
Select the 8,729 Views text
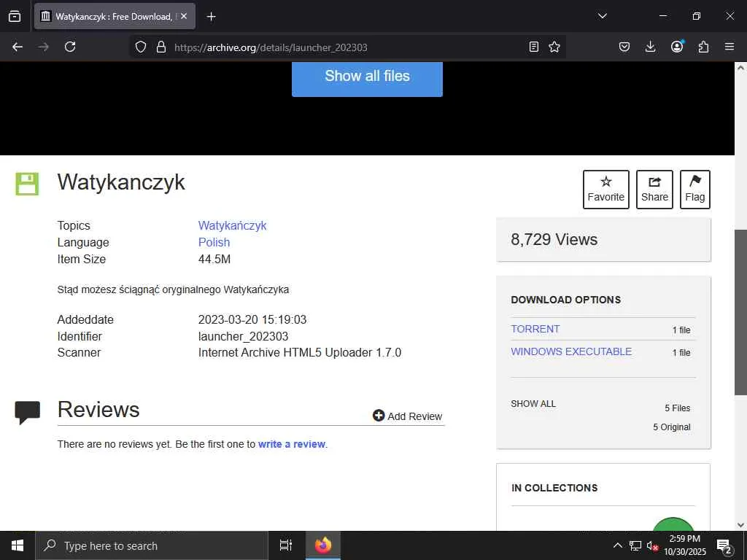554,239
